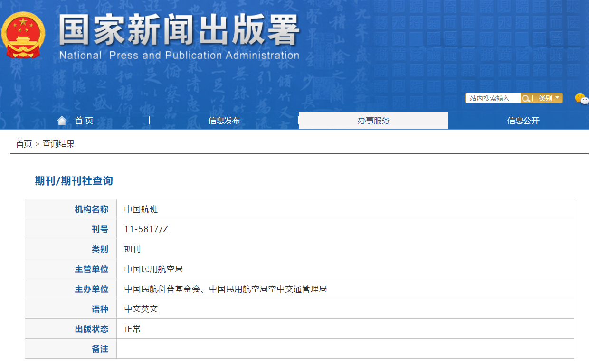Switch to the 办事服务 tab
Viewport: 589px width, 364px height.
(373, 121)
